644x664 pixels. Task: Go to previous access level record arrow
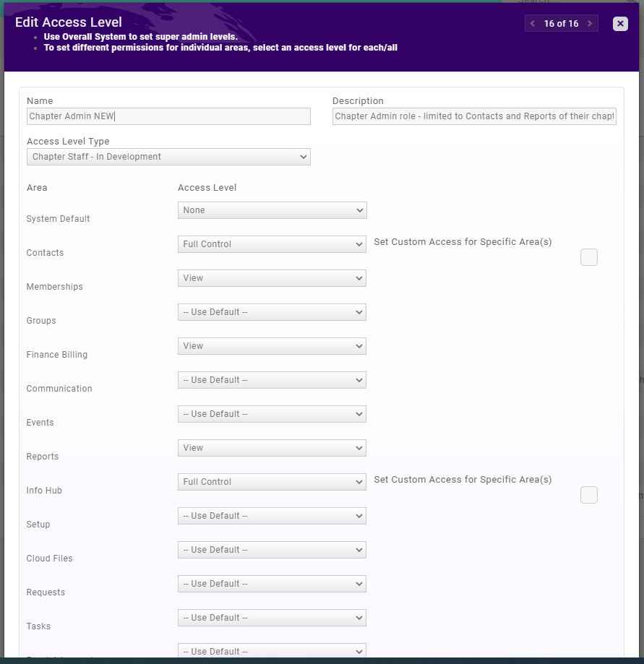[x=533, y=24]
